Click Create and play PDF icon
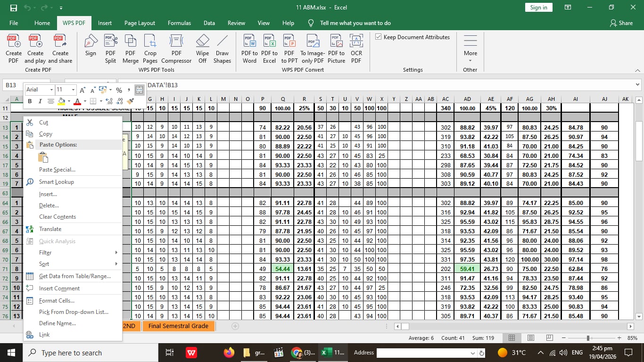 (35, 49)
